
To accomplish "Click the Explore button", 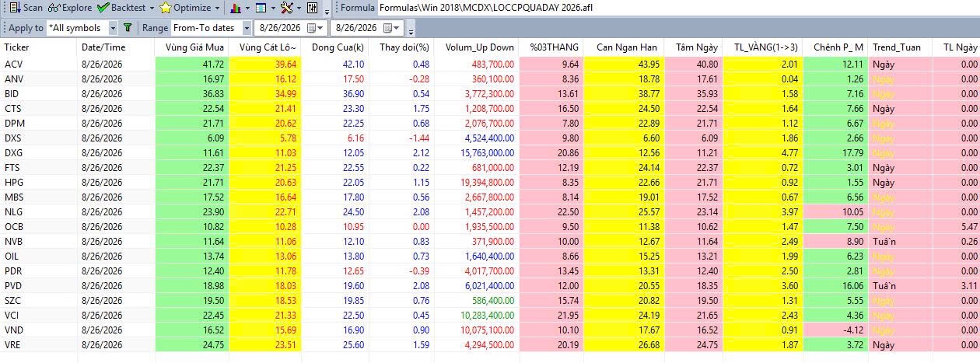I will 69,8.
